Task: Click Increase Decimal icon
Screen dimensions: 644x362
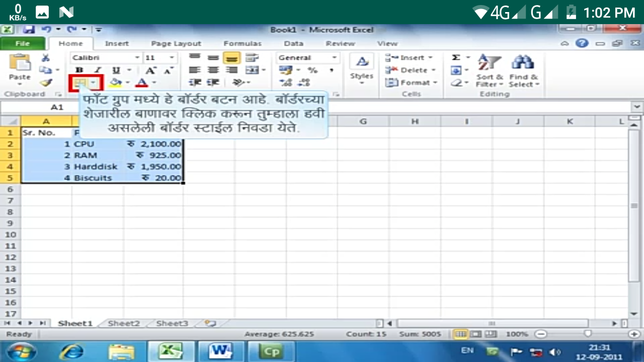Action: 286,82
